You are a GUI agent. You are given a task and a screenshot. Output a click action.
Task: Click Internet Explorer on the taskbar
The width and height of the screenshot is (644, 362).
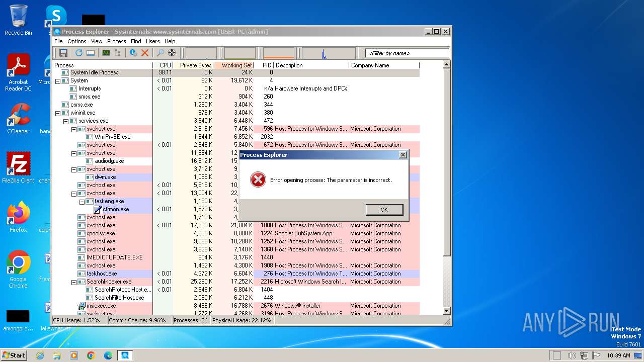coord(40,355)
